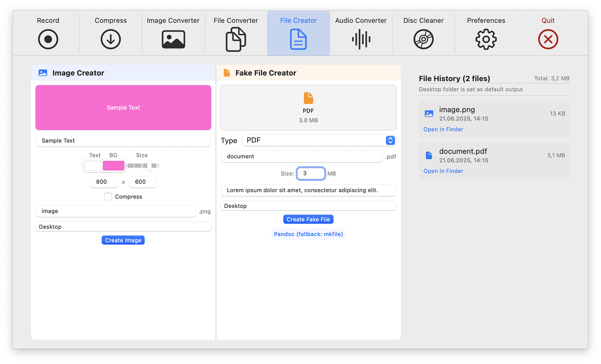Viewport: 601px width, 364px height.
Task: Click the Fake File Creator header icon
Action: click(227, 73)
